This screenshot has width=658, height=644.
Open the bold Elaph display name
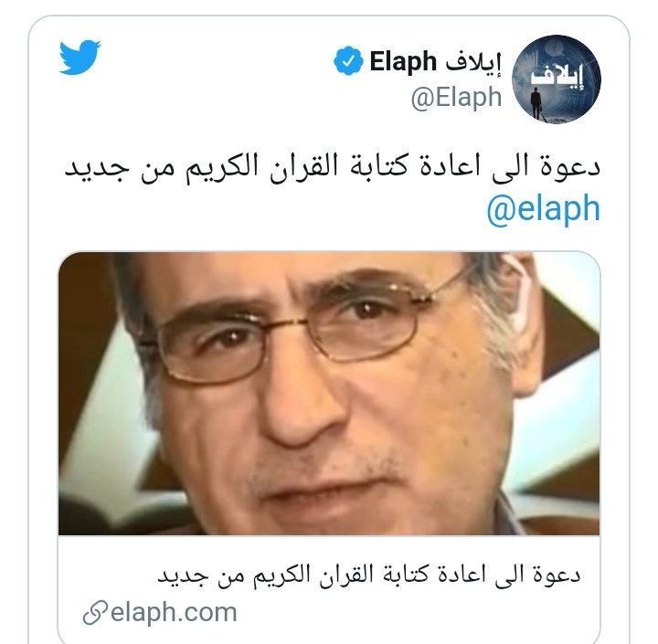pos(403,62)
